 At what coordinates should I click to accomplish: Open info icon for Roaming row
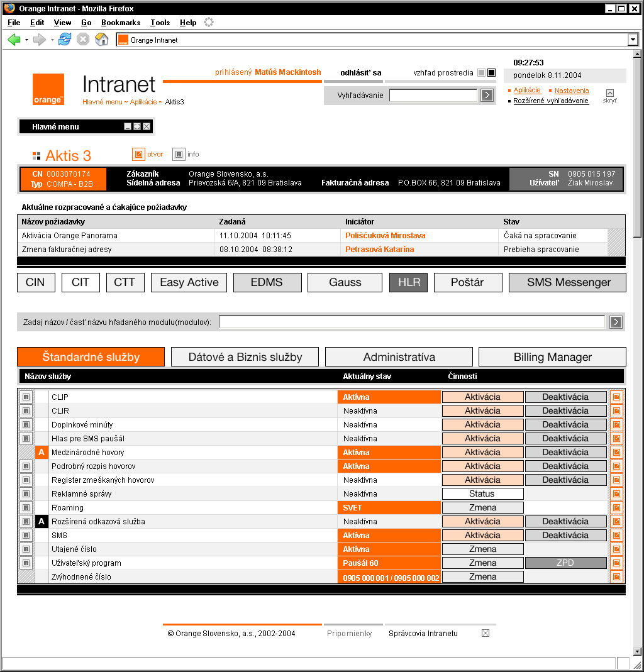coord(26,508)
